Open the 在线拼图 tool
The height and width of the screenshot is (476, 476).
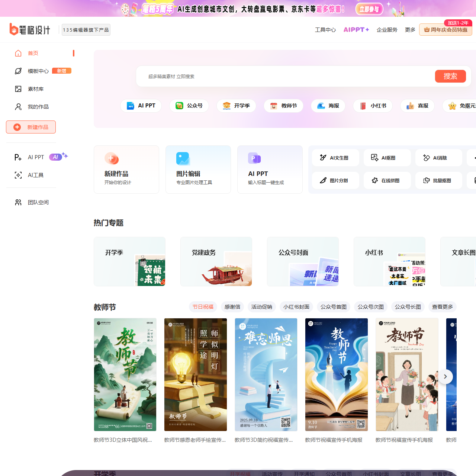pos(387,180)
